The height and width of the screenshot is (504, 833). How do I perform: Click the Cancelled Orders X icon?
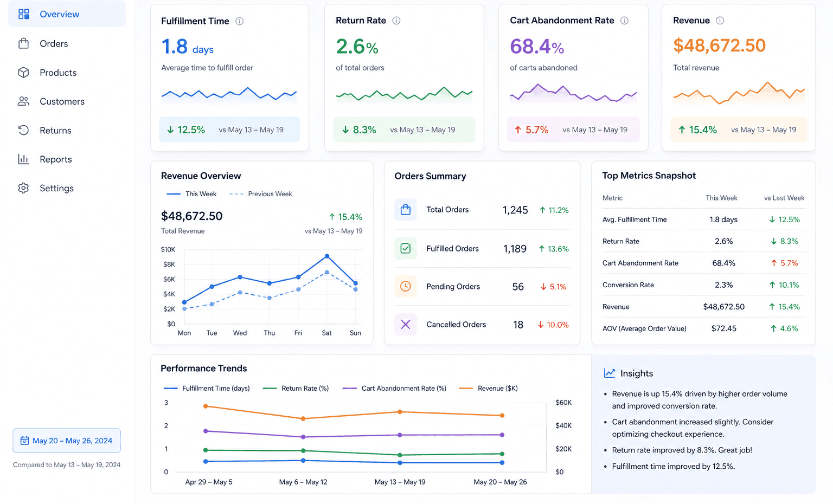(406, 325)
